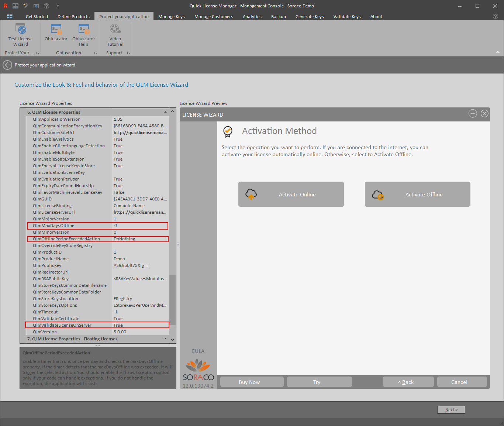The height and width of the screenshot is (426, 504).
Task: Open the Test License Wizard
Action: point(21,35)
